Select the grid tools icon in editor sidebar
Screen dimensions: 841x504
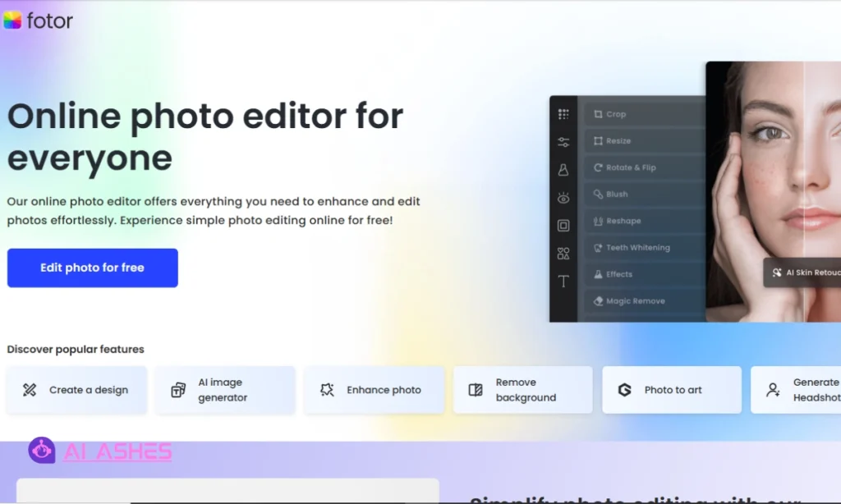(563, 115)
